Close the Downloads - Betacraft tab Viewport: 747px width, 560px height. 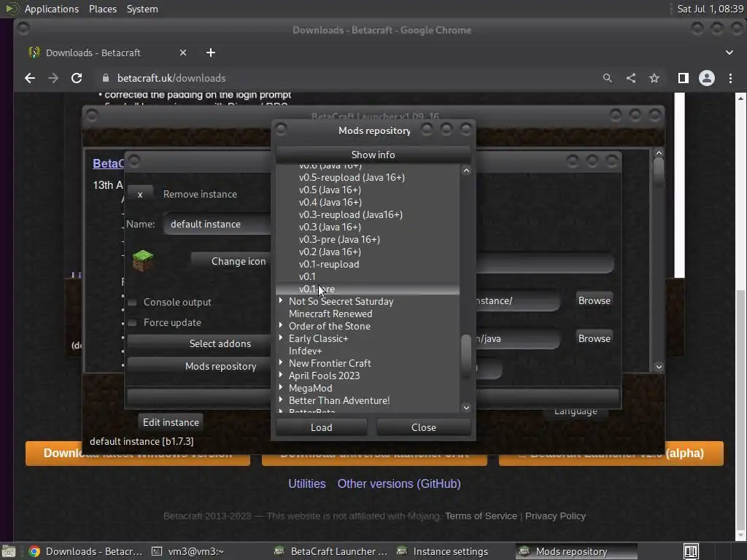tap(183, 52)
